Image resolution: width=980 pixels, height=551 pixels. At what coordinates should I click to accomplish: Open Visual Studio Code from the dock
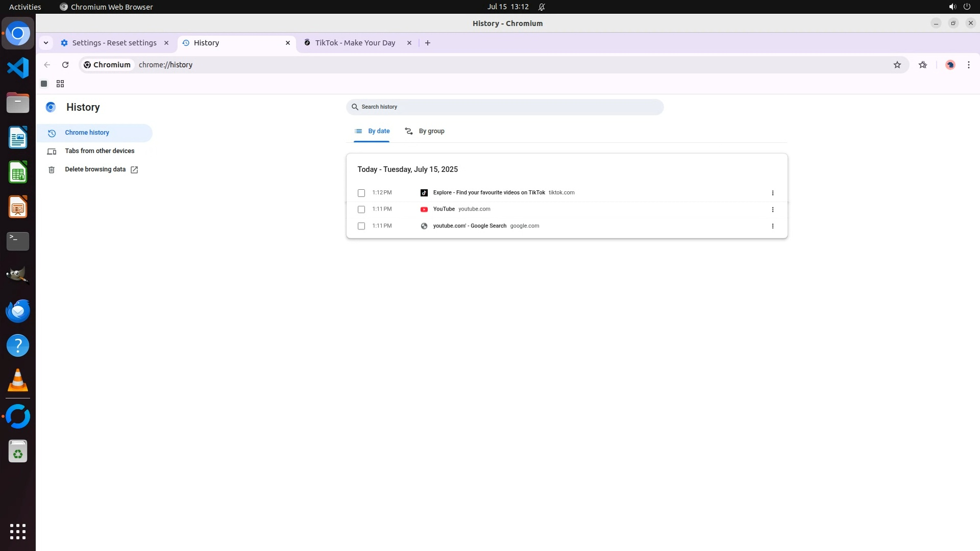click(18, 68)
